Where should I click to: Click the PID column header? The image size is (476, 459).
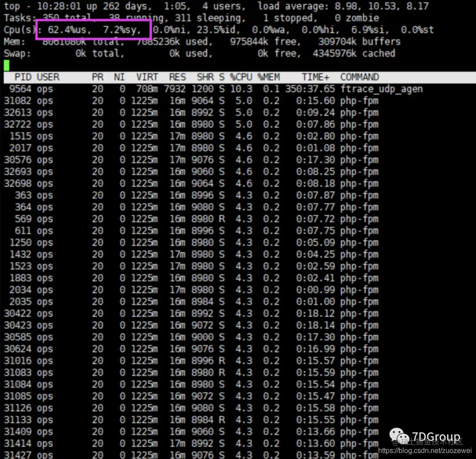click(x=23, y=77)
